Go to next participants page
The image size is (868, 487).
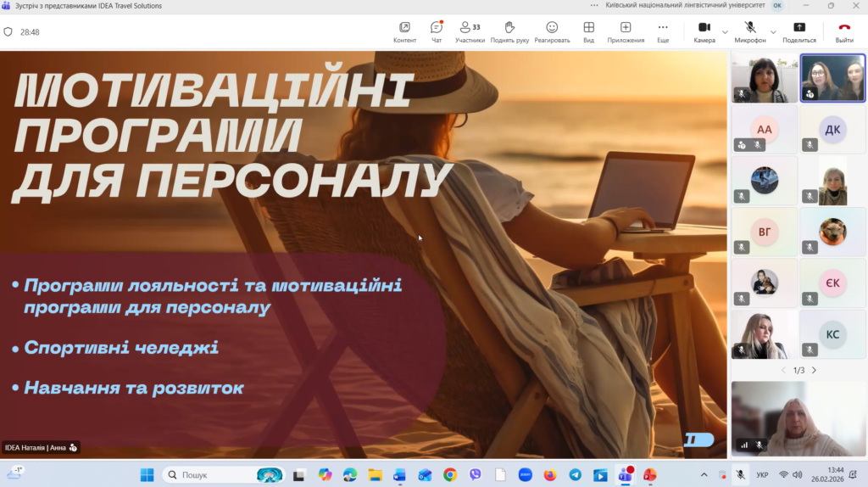814,370
